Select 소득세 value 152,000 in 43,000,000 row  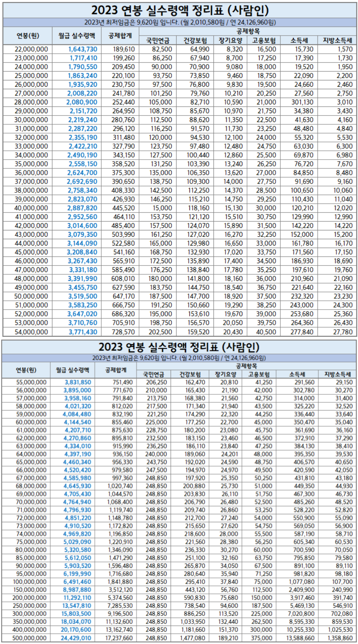[x=302, y=234]
